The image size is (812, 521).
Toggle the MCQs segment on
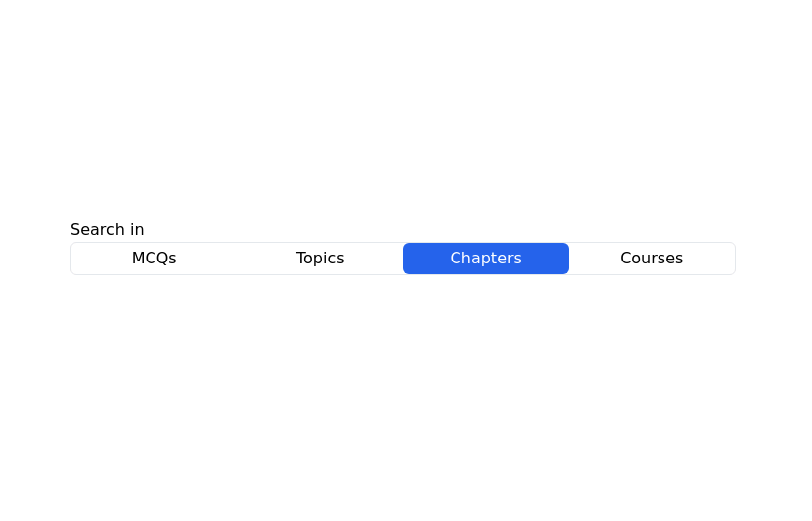154,259
